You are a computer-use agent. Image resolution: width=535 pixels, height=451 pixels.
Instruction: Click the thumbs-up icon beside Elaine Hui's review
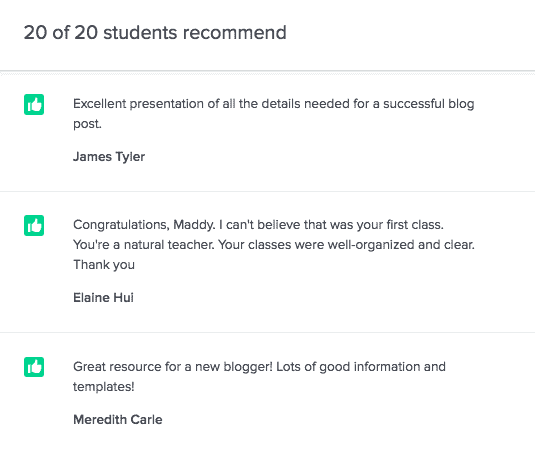(x=34, y=226)
